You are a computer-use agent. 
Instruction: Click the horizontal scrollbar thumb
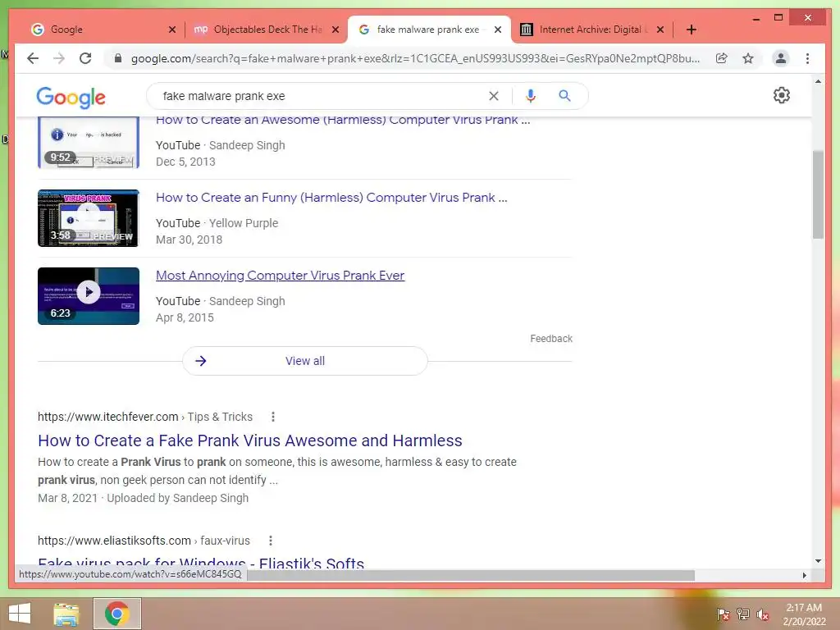(x=470, y=575)
